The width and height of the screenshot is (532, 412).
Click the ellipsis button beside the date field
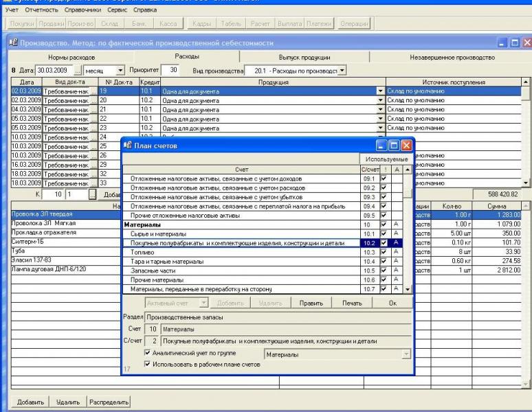78,70
